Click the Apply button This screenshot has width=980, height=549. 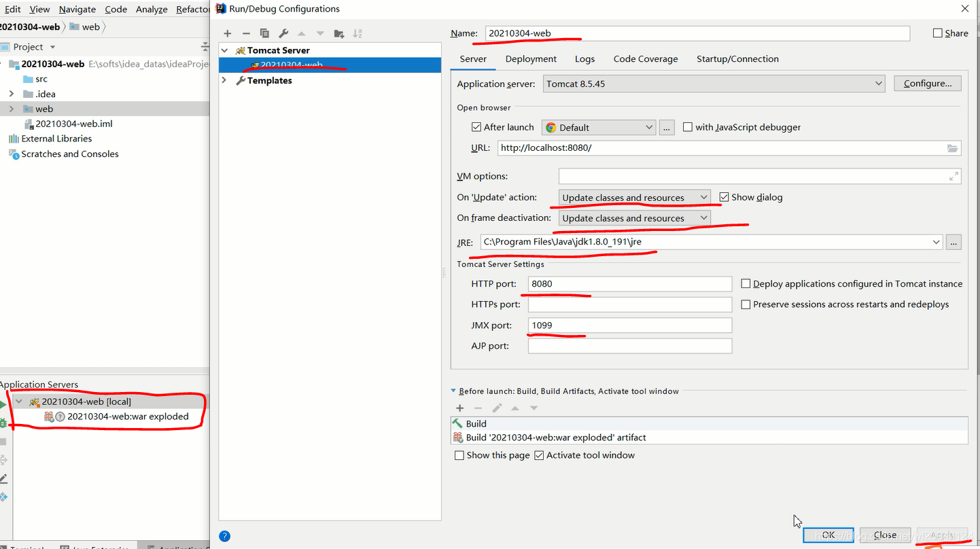pos(942,535)
